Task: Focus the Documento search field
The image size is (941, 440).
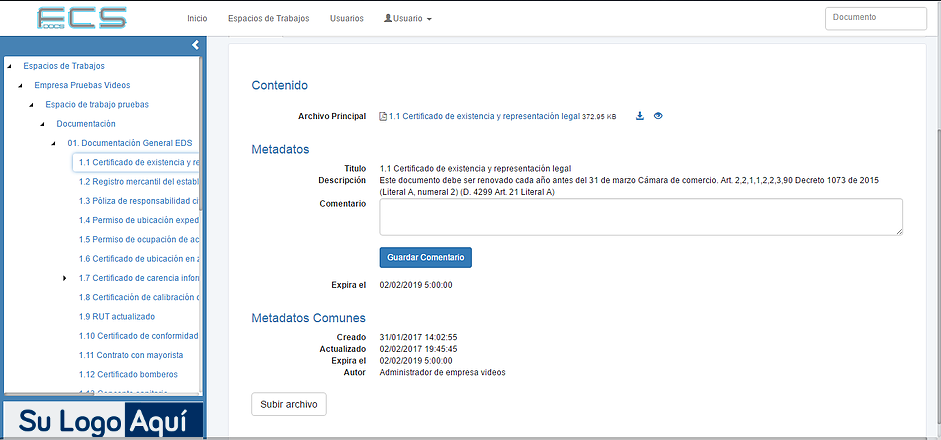Action: click(877, 18)
